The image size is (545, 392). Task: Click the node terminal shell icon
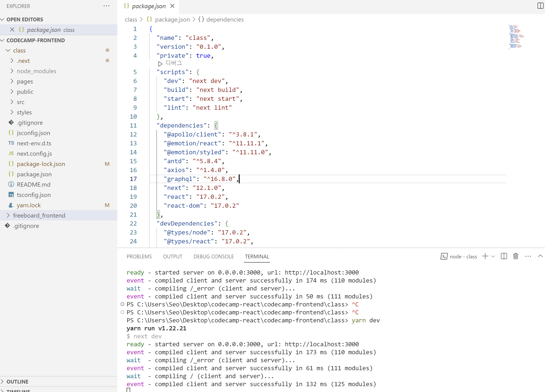point(444,256)
